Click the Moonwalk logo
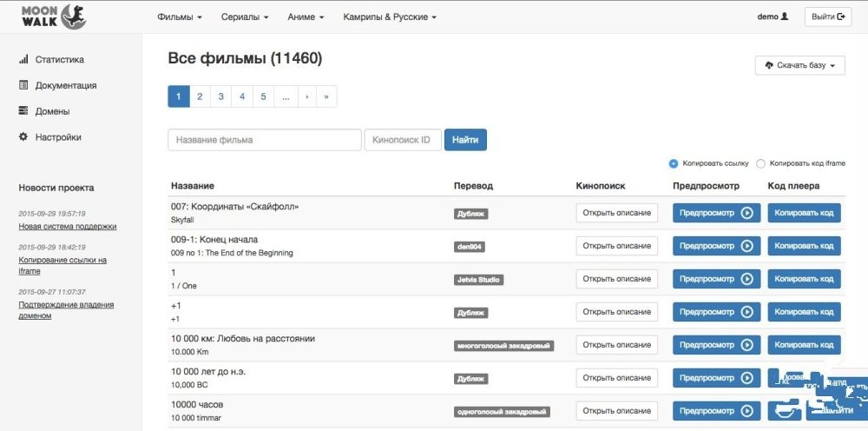The width and height of the screenshot is (868, 431). [53, 17]
